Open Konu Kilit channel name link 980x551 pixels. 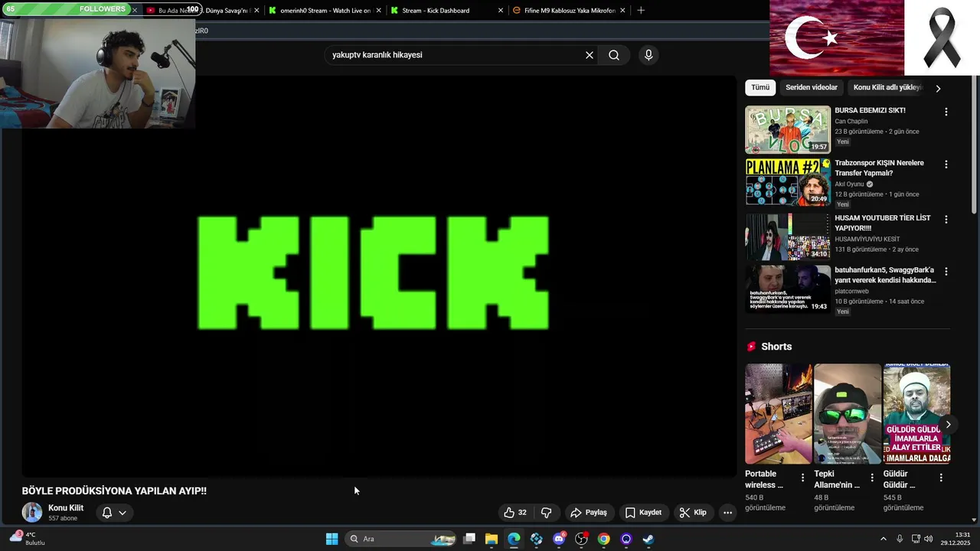pos(66,508)
